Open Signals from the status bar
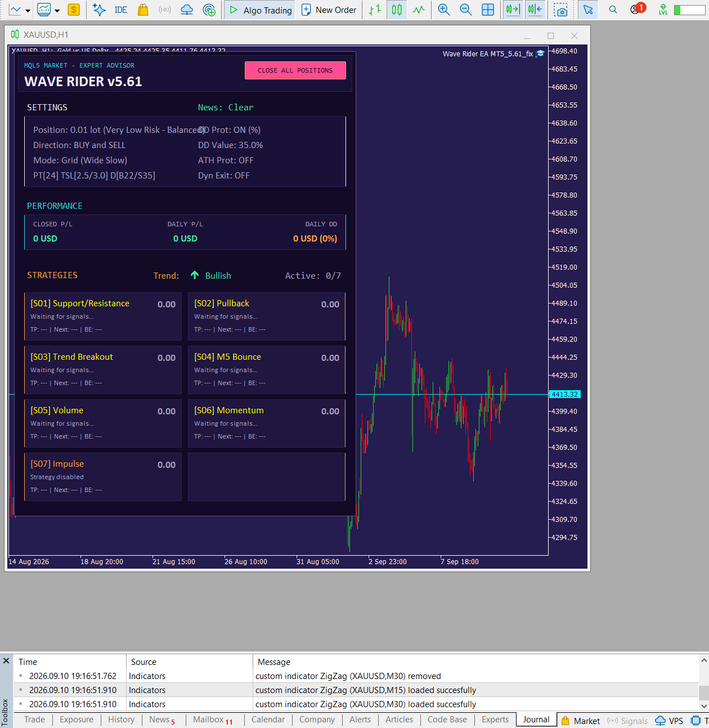709x728 pixels. coord(627,721)
